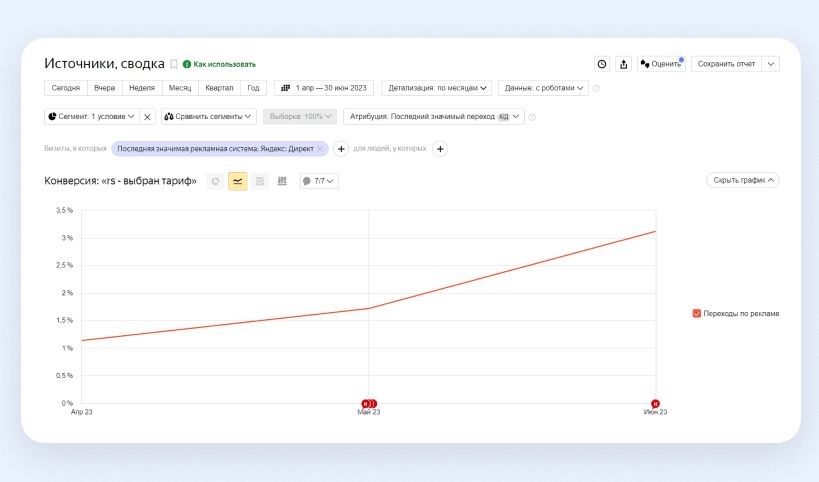Remove the segment with the X icon

pos(147,117)
